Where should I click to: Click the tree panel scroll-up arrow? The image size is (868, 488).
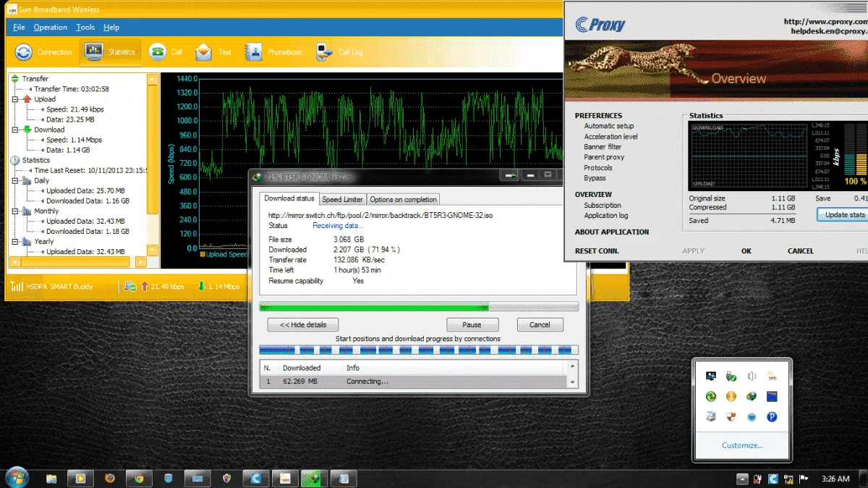152,80
